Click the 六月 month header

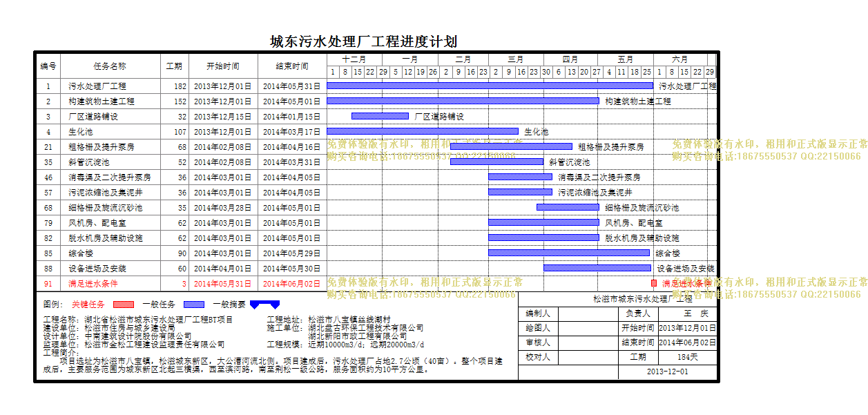pyautogui.click(x=680, y=59)
